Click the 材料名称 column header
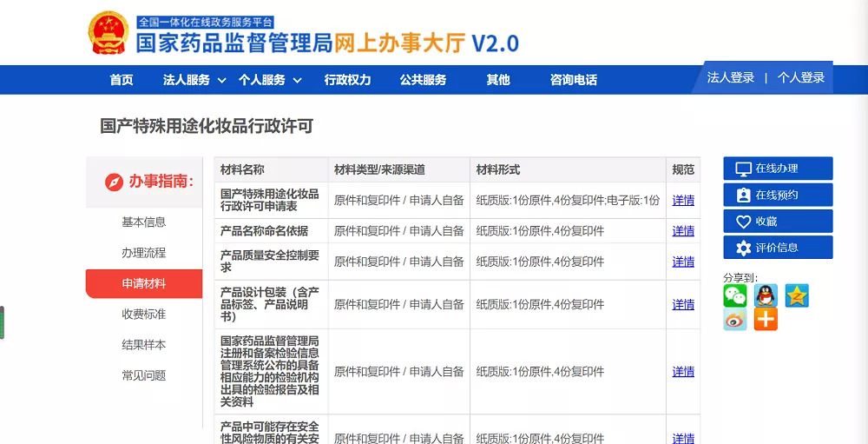Screen dimensions: 868x444 point(271,169)
